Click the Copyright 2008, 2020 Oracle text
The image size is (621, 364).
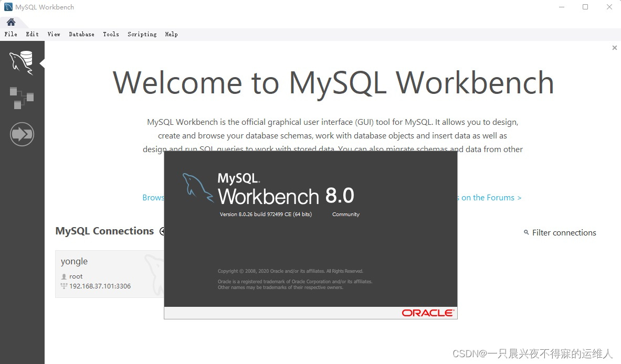(290, 271)
